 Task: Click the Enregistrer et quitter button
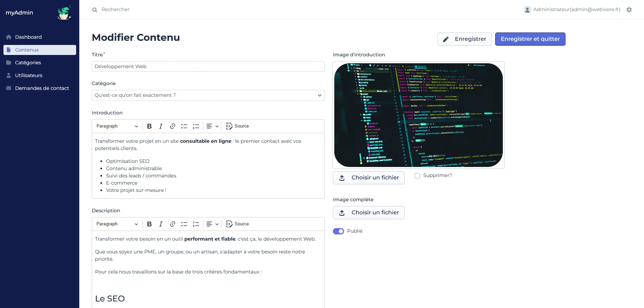[x=530, y=39]
